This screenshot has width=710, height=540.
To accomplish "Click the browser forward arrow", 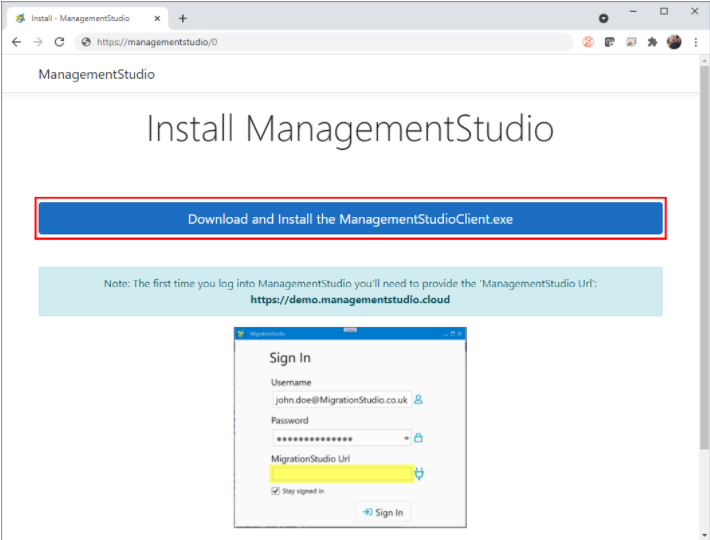I will click(38, 42).
